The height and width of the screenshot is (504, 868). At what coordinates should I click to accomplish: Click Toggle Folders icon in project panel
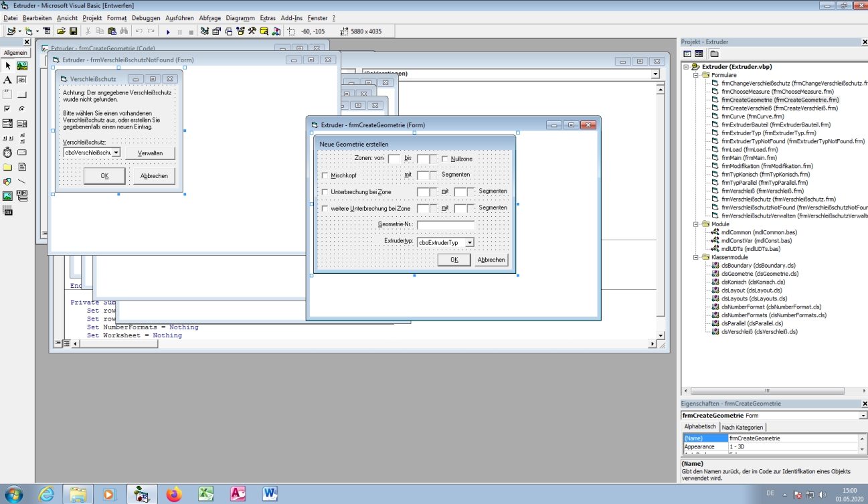pos(714,54)
